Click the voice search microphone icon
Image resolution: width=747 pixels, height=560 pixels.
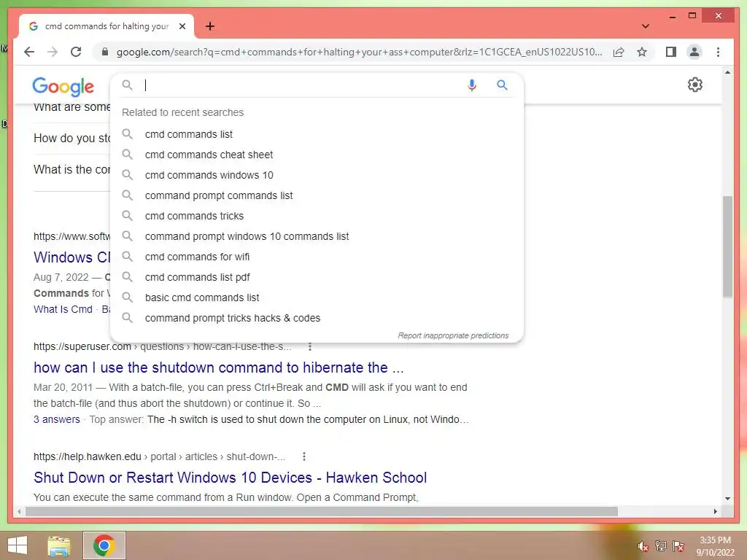pos(472,85)
